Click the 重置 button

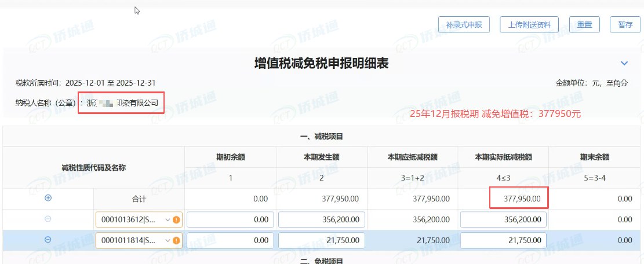pos(584,24)
